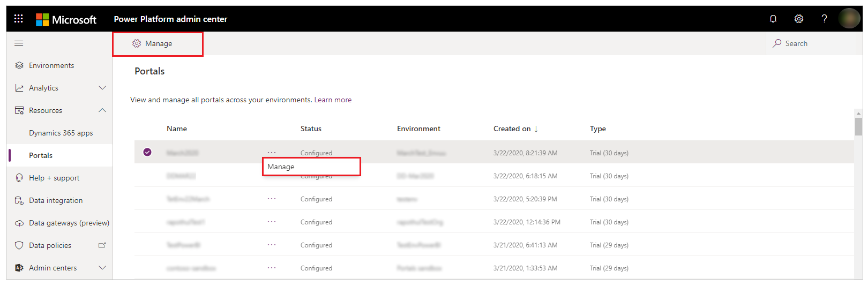This screenshot has width=868, height=294.
Task: Click the Power Platform admin center title
Action: pyautogui.click(x=170, y=19)
